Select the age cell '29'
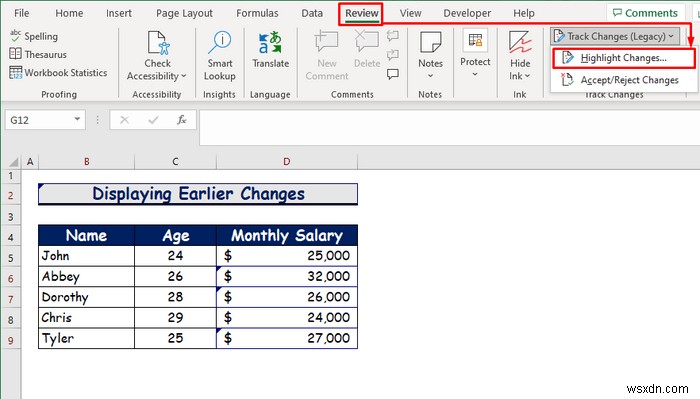This screenshot has height=399, width=700. tap(175, 318)
